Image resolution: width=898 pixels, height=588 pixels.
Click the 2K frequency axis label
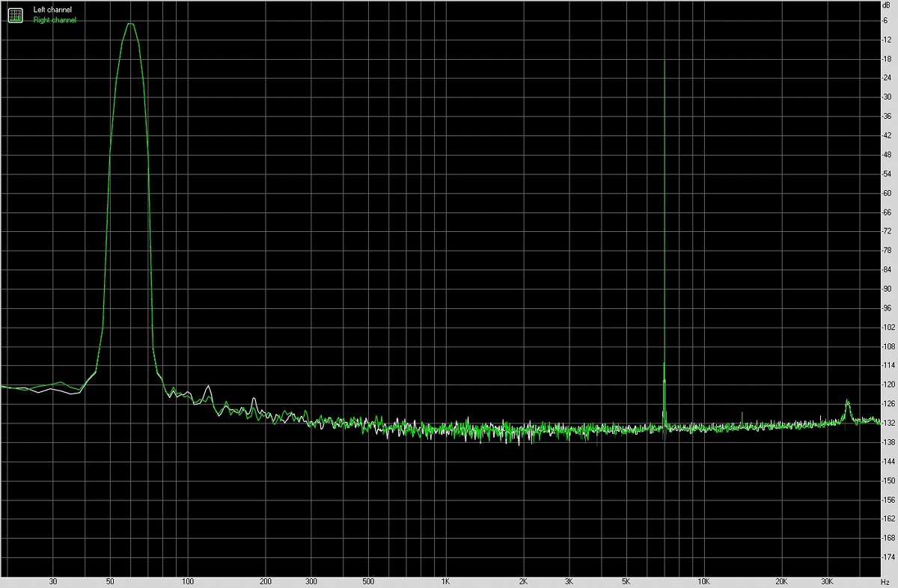click(523, 581)
